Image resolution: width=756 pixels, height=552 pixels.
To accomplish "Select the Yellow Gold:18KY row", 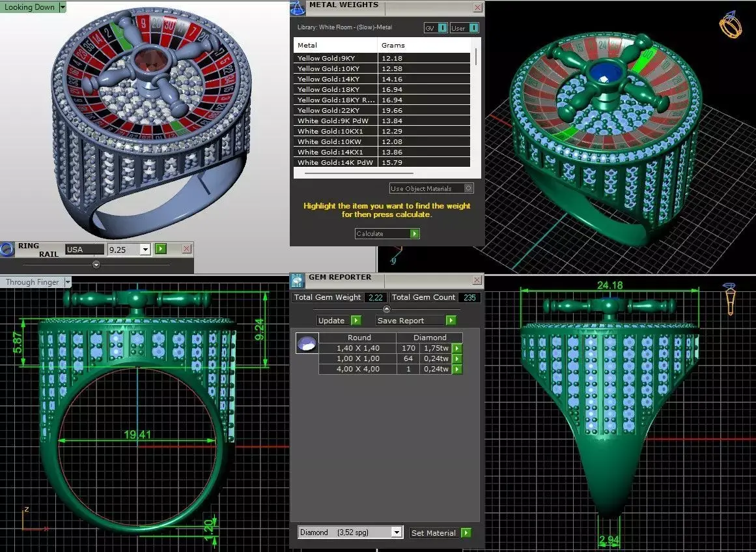I will (382, 89).
